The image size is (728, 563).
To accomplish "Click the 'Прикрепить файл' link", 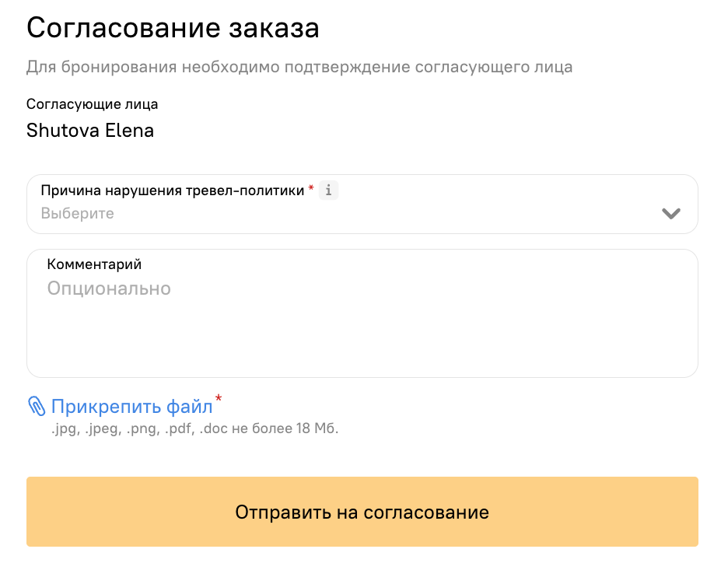I will [132, 407].
